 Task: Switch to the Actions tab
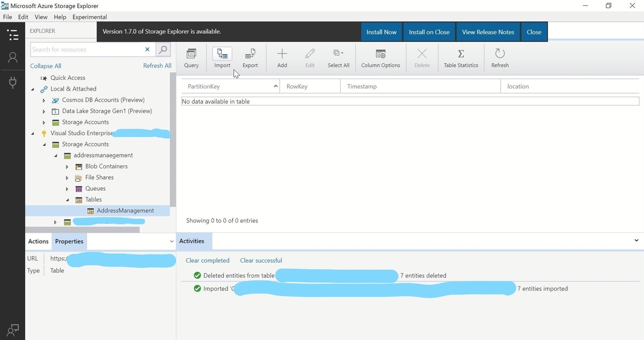point(39,241)
